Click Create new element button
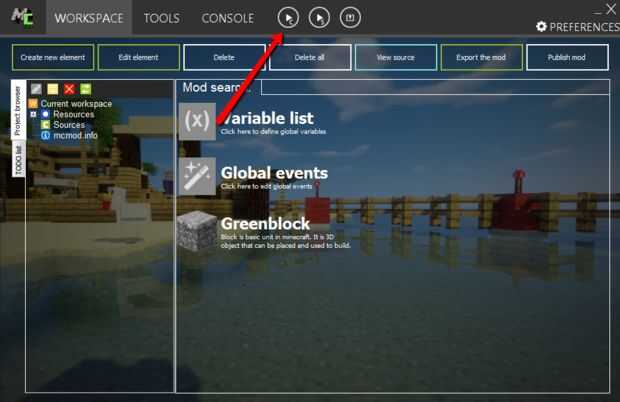620x402 pixels. (x=53, y=58)
